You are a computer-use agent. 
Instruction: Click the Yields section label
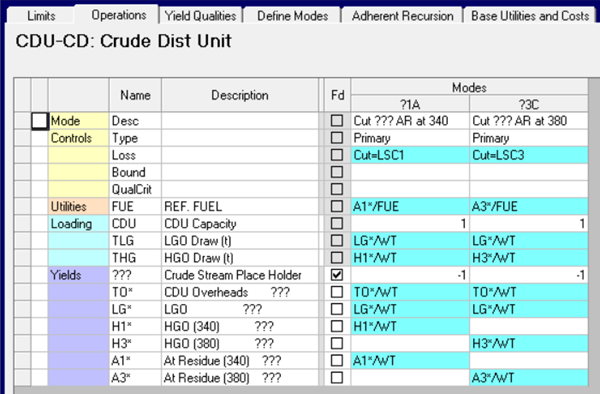click(78, 275)
